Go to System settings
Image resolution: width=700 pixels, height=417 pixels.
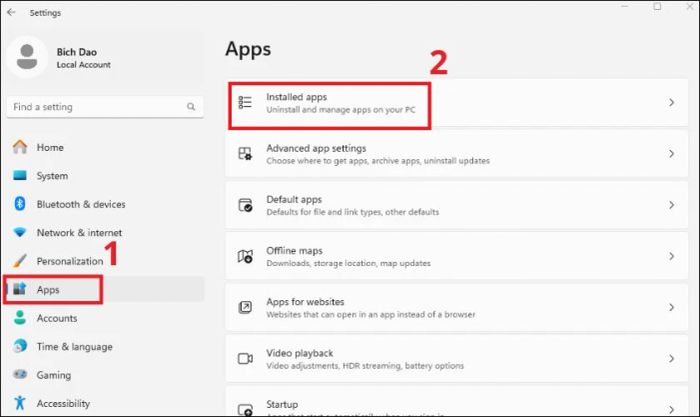coord(105,175)
